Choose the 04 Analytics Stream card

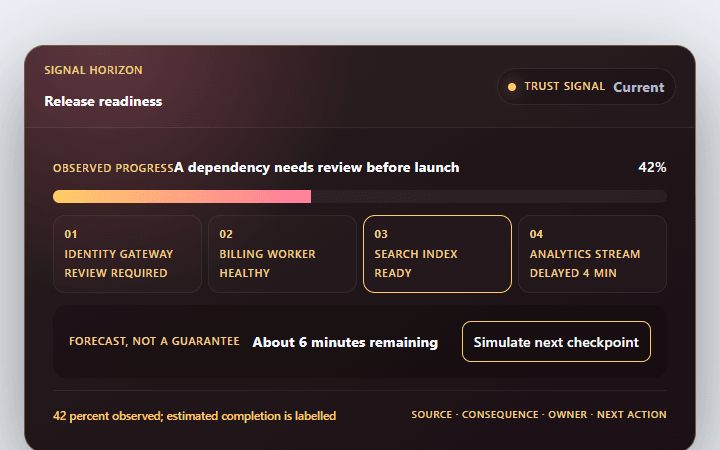pos(592,254)
